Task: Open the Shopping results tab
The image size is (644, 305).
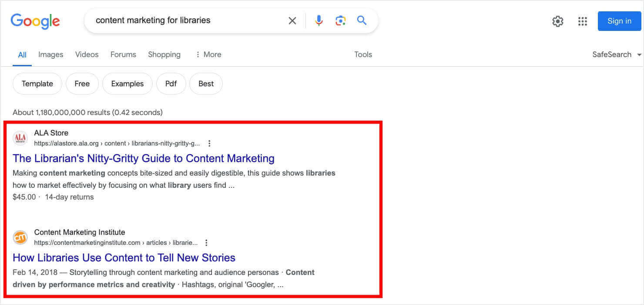Action: (164, 54)
